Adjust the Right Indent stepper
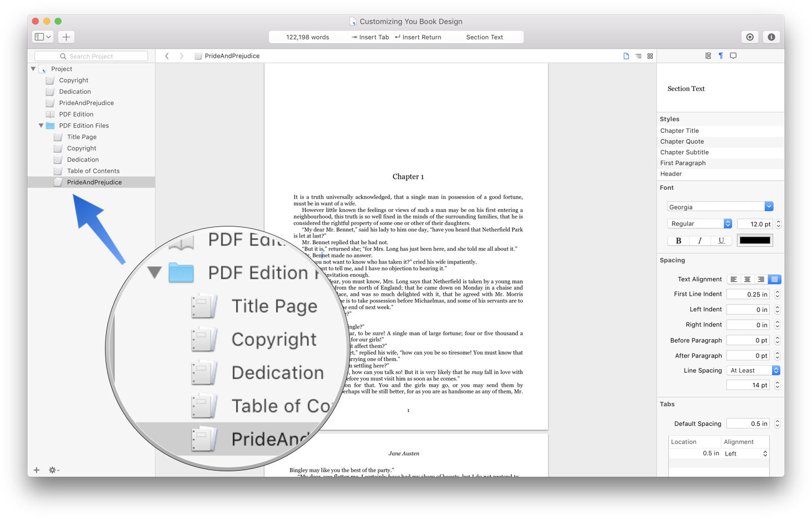Image resolution: width=812 pixels, height=519 pixels. click(777, 325)
